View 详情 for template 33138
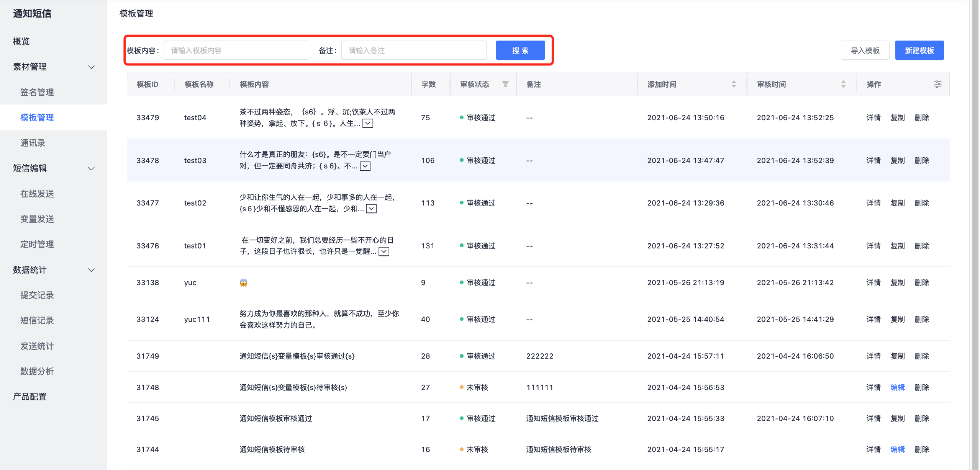Viewport: 980px width, 470px height. 873,282
